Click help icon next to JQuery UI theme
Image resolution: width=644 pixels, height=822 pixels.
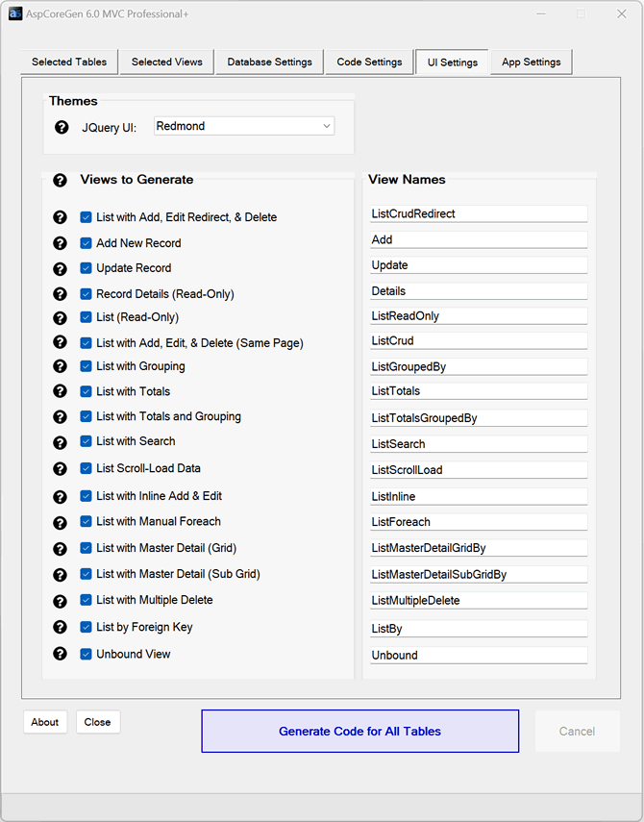[x=62, y=127]
